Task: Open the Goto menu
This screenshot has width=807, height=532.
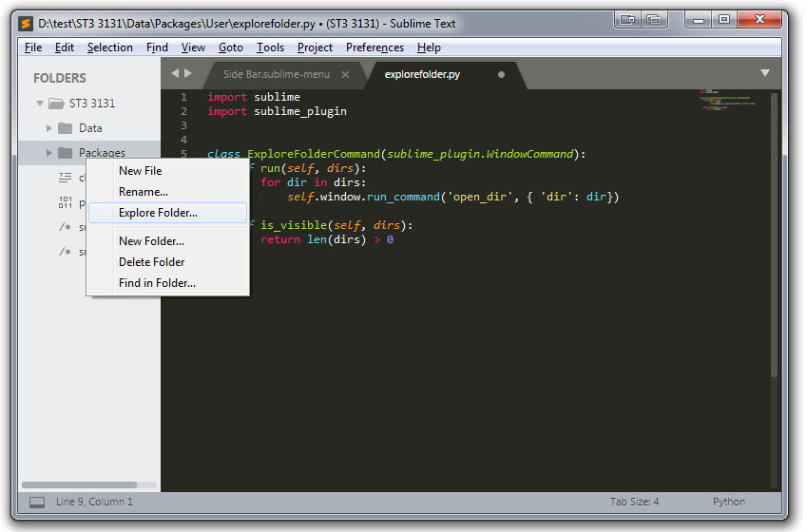Action: click(231, 47)
